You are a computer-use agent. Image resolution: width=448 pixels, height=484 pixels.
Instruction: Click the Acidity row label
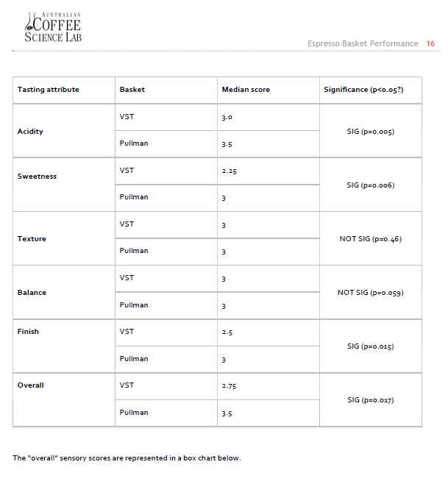tap(30, 131)
